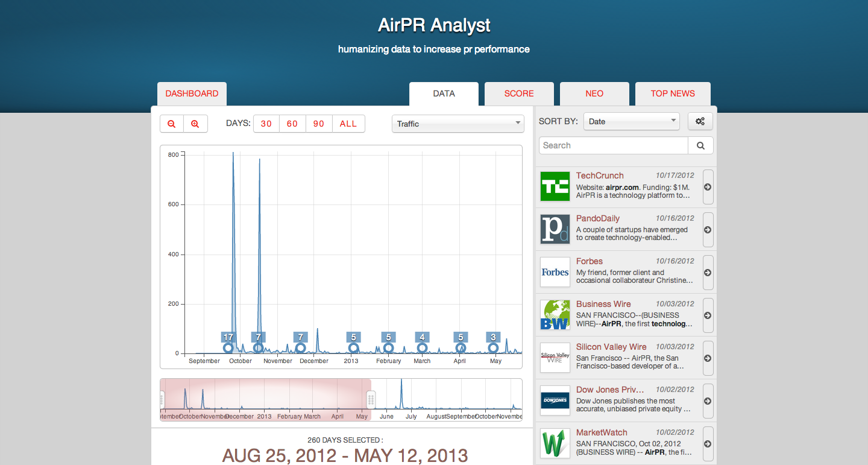Go to the DASHBOARD tab
The height and width of the screenshot is (465, 868).
pyautogui.click(x=192, y=94)
